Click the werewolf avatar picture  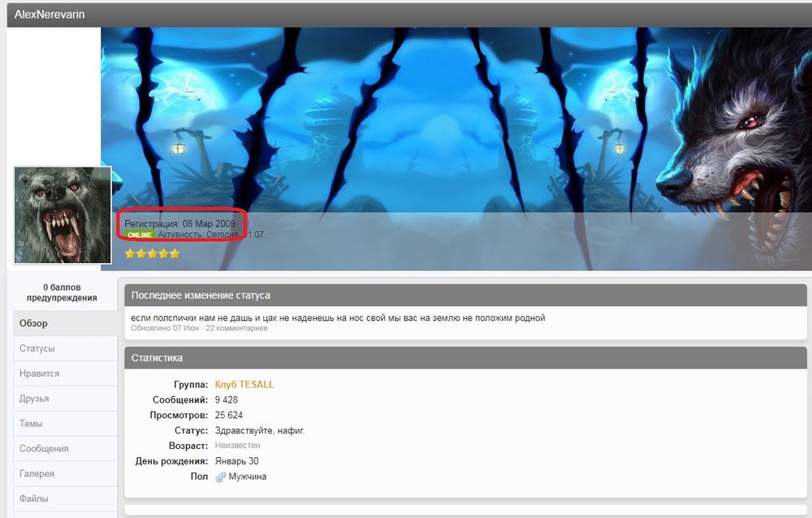click(63, 215)
